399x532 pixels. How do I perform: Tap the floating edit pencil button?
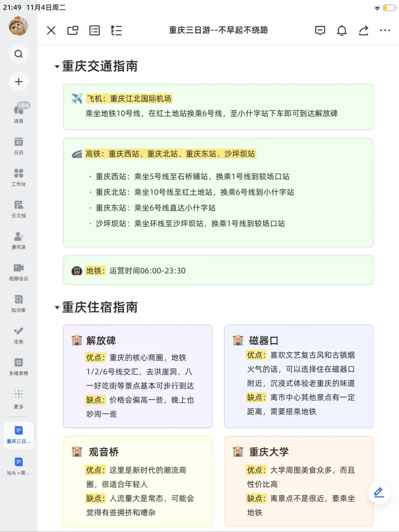coord(379,492)
